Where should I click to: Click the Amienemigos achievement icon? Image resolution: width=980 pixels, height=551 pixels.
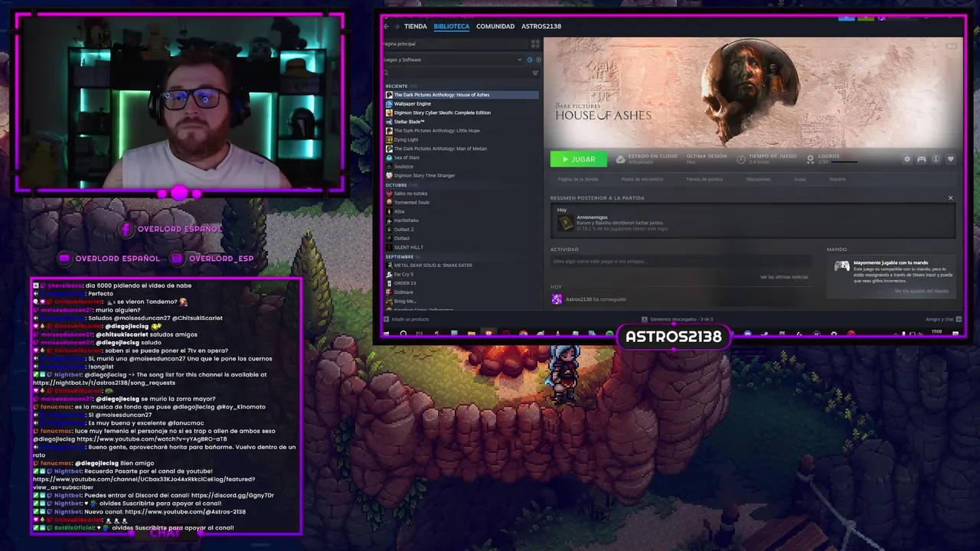[x=566, y=223]
